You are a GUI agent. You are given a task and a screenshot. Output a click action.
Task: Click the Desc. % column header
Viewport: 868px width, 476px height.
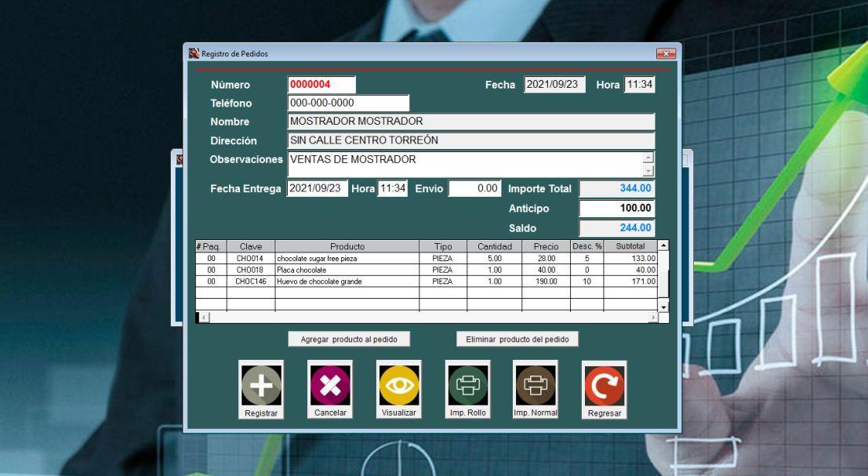(x=587, y=246)
